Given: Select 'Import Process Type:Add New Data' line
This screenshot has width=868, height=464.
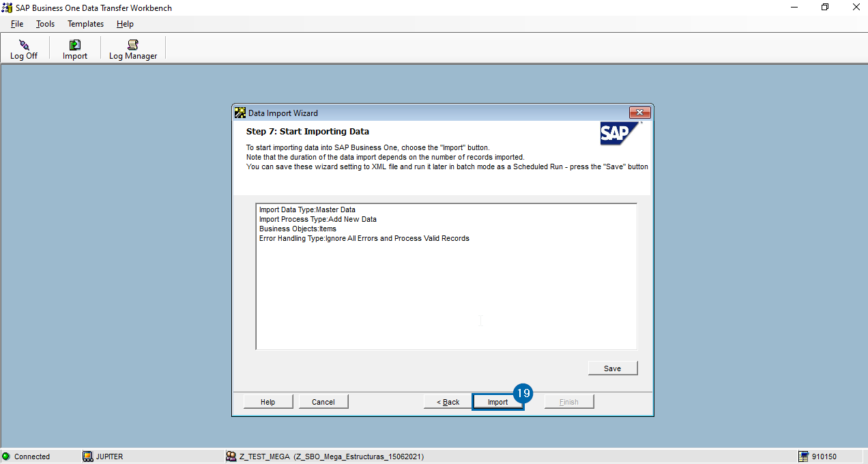Looking at the screenshot, I should tap(318, 219).
